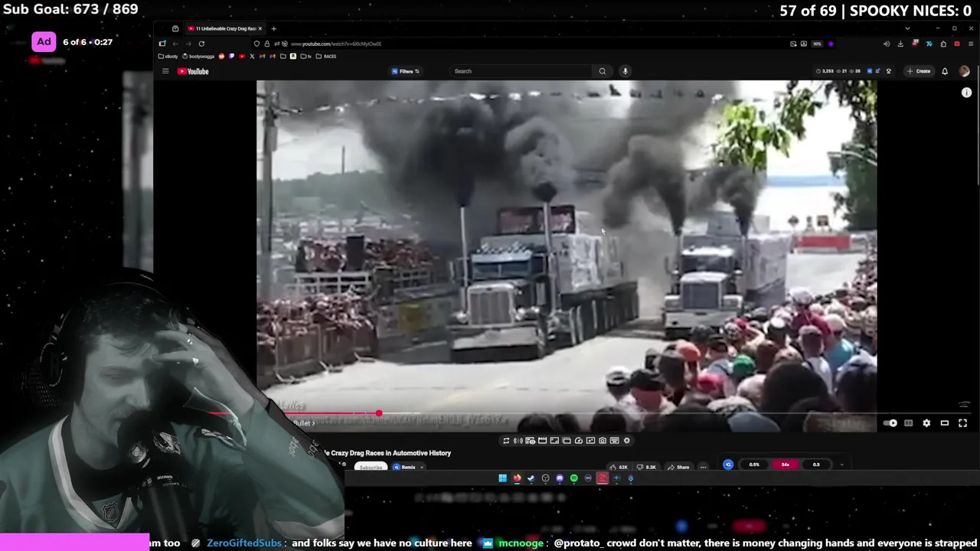Click the 'Bullet' chapter label in player

303,423
